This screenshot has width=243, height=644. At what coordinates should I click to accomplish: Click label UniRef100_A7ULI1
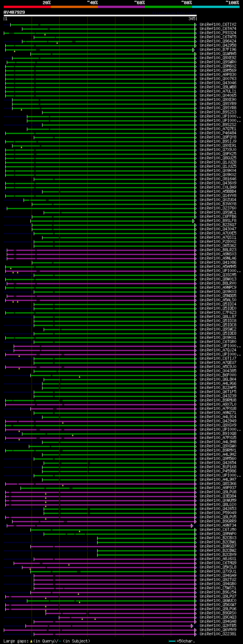click(218, 91)
